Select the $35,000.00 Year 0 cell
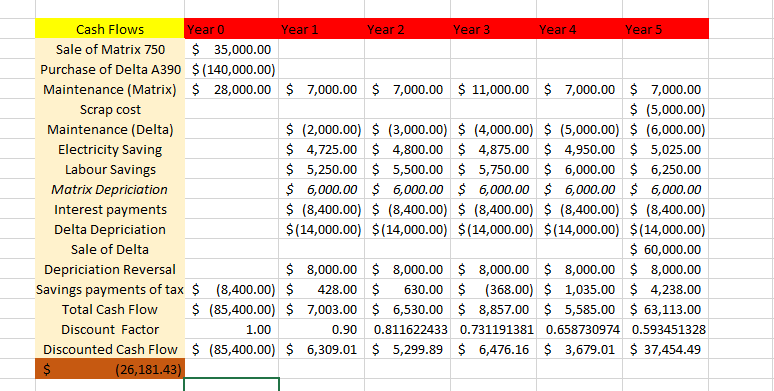 pos(232,49)
